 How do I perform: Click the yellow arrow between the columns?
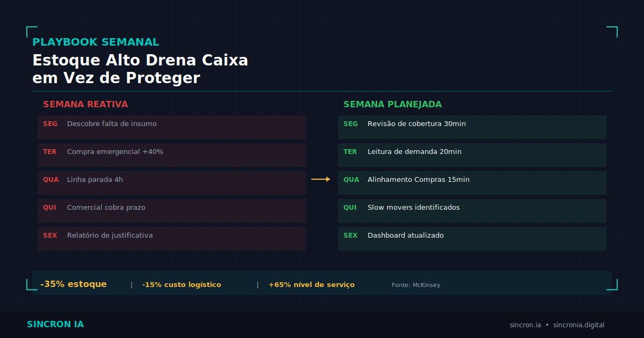pos(321,179)
